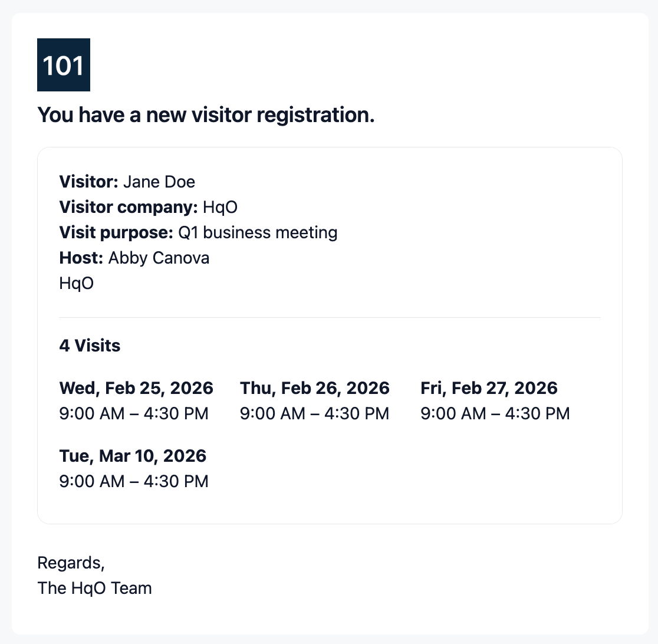This screenshot has width=658, height=644.
Task: Click the host name Abby Canova
Action: tap(159, 258)
